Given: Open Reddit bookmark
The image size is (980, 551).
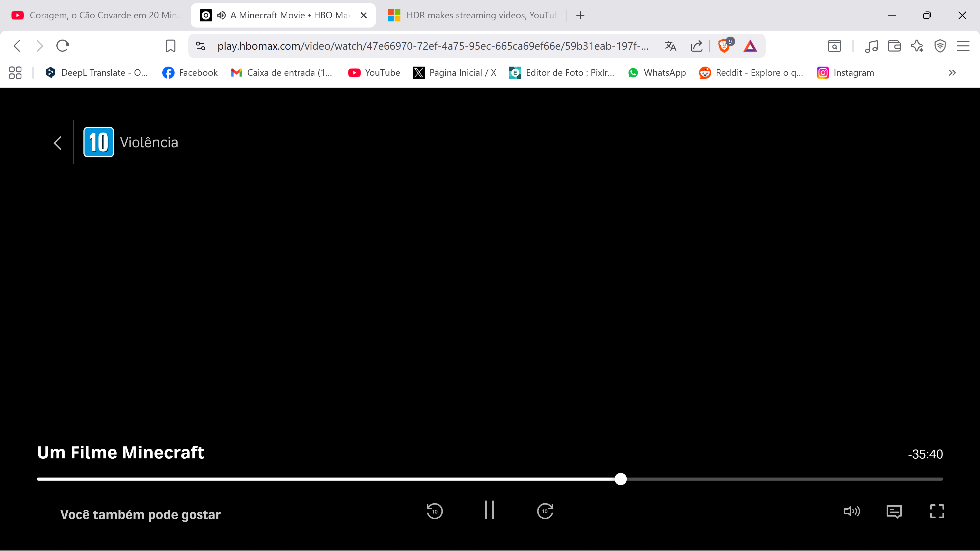Looking at the screenshot, I should 751,73.
